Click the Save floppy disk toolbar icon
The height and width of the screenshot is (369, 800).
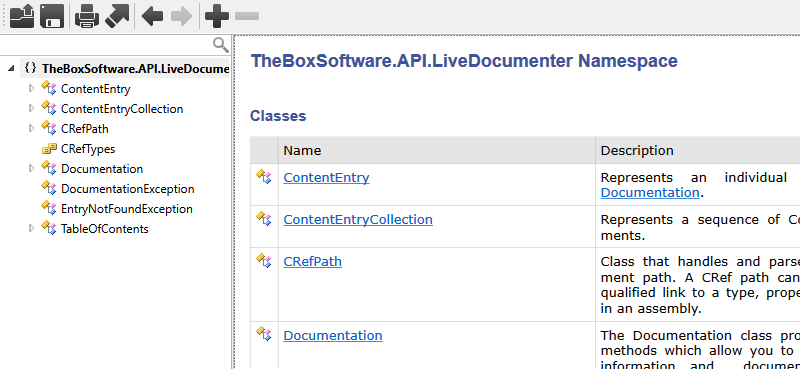click(x=52, y=16)
